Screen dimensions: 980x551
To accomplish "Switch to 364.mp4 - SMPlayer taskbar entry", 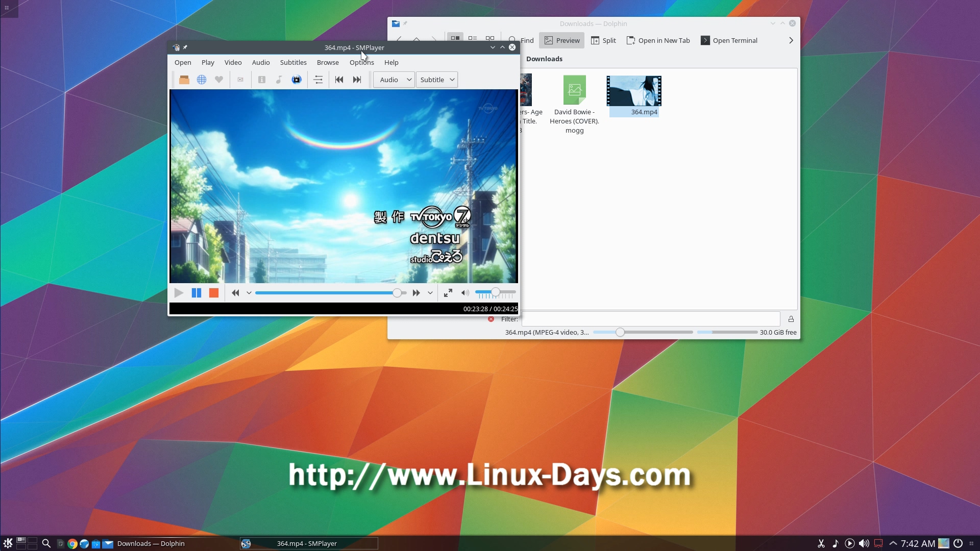I will (x=309, y=543).
